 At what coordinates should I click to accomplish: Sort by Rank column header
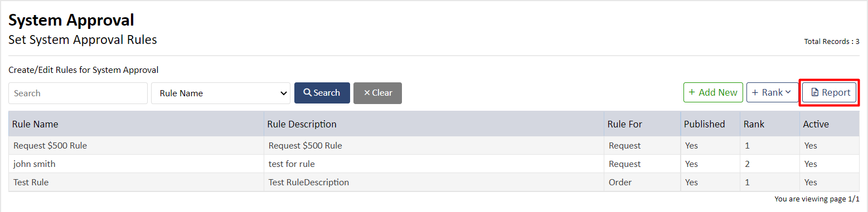[x=754, y=124]
